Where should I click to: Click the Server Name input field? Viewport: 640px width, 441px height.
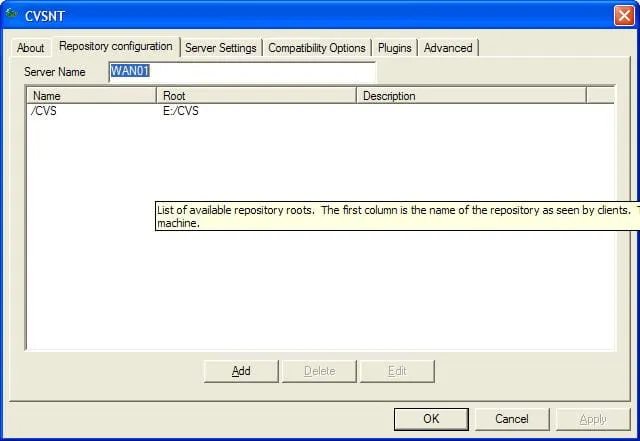pos(242,71)
